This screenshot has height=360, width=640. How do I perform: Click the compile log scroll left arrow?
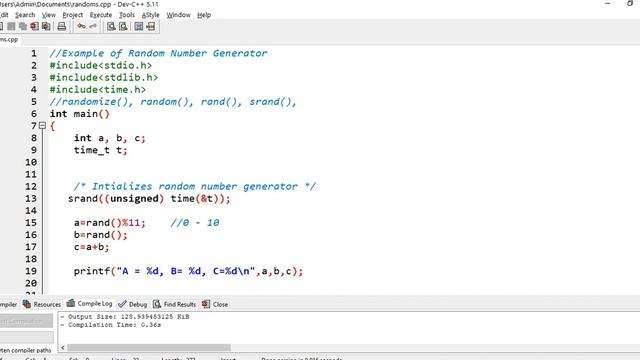pos(63,348)
